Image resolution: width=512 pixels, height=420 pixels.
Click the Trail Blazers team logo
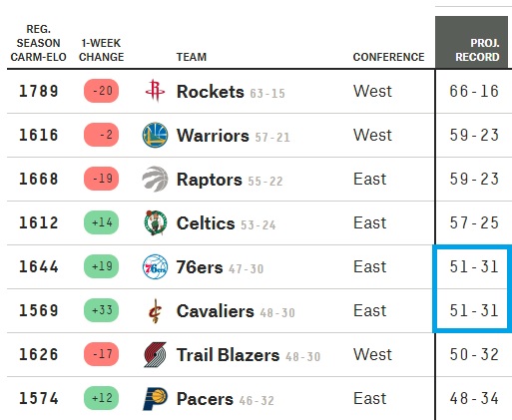pyautogui.click(x=155, y=354)
